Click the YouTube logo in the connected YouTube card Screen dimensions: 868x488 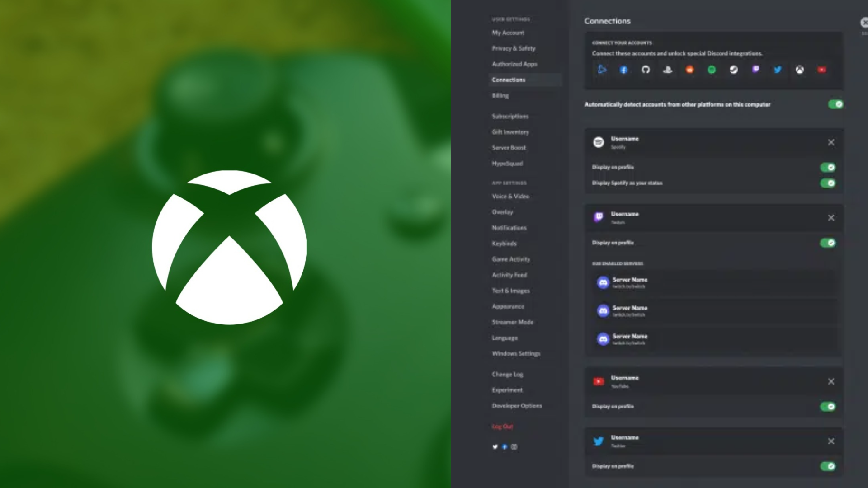click(599, 381)
